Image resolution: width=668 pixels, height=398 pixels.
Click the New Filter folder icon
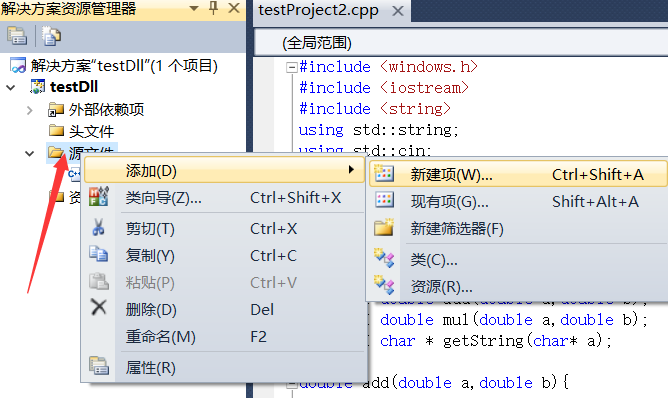[x=384, y=228]
